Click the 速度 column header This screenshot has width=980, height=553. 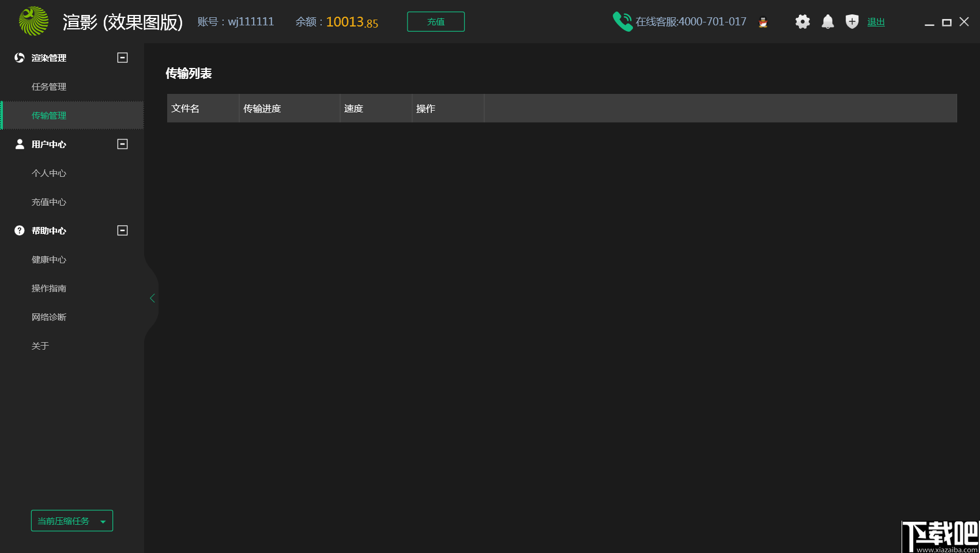click(376, 108)
